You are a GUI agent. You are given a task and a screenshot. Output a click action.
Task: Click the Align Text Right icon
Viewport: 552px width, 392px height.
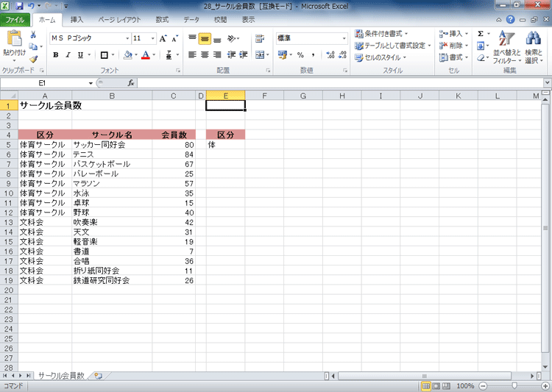pyautogui.click(x=218, y=54)
